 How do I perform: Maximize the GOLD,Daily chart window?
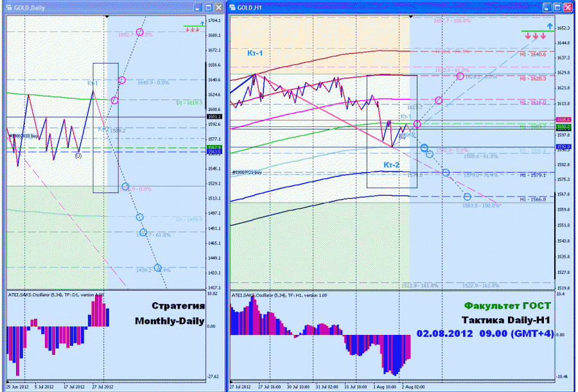pyautogui.click(x=208, y=7)
